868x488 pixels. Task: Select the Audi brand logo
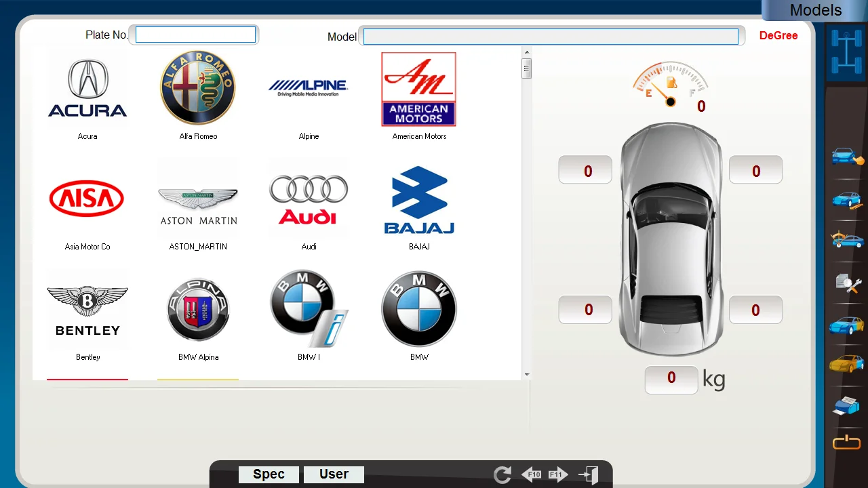309,198
